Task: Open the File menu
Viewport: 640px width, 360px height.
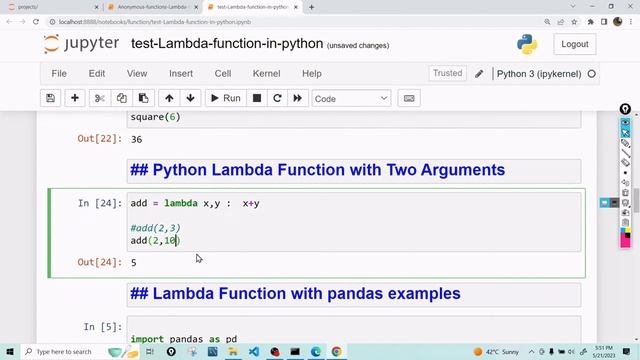Action: pyautogui.click(x=59, y=73)
